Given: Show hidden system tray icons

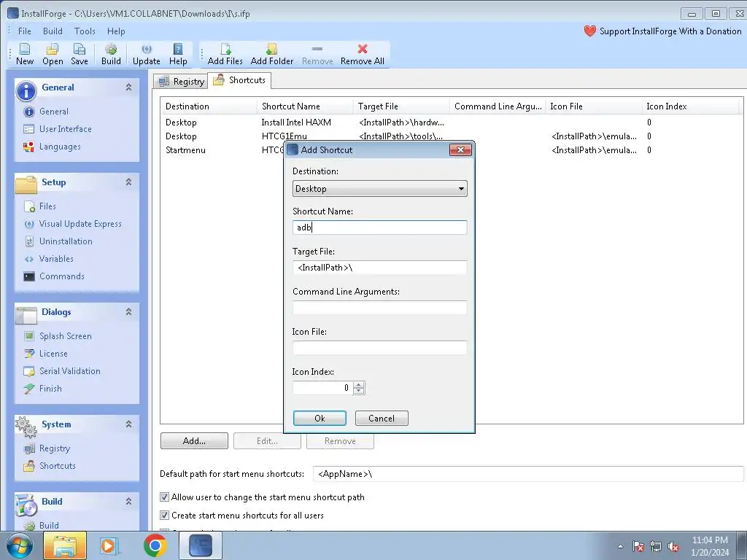Looking at the screenshot, I should [x=620, y=546].
